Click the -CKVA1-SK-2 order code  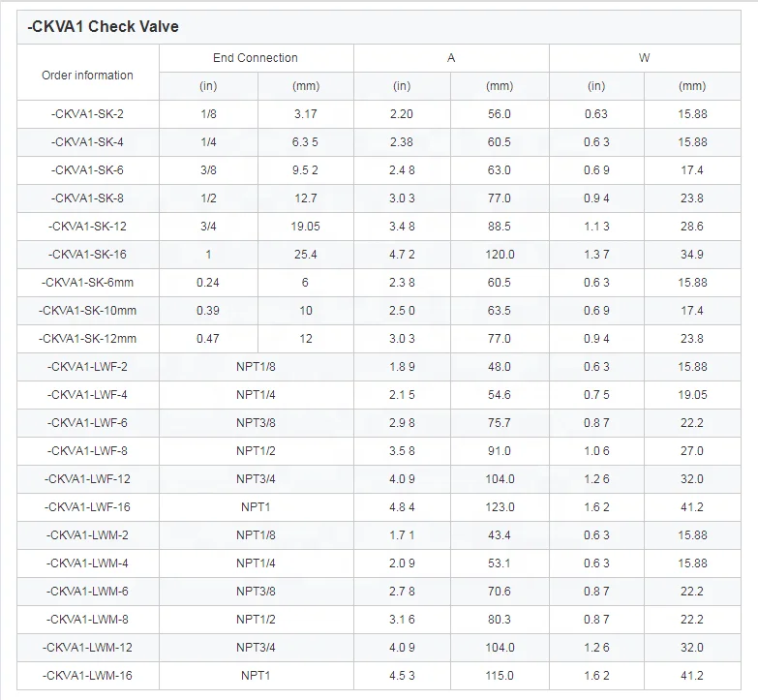pos(87,114)
